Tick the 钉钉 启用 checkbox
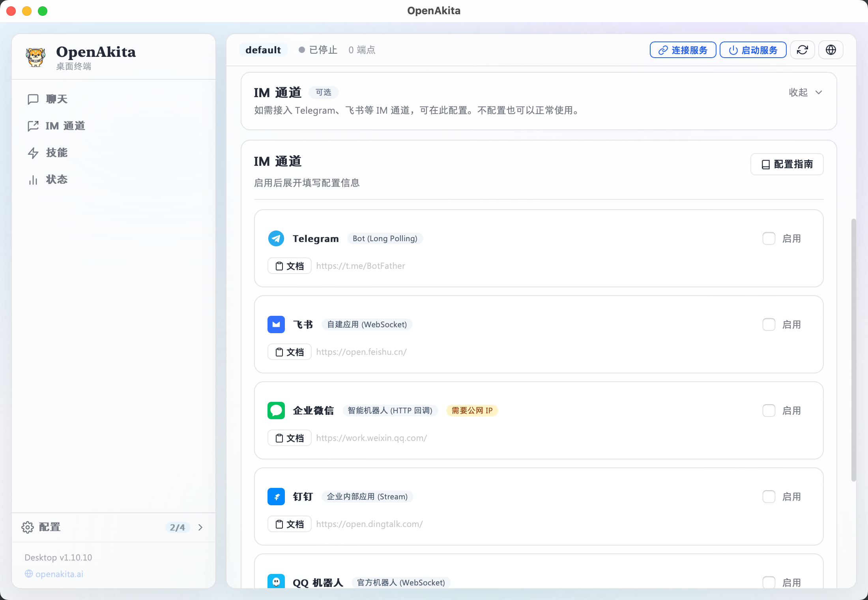868x600 pixels. coord(769,497)
